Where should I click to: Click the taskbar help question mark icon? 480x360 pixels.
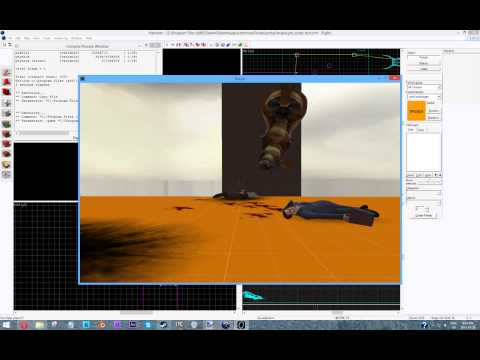424,325
